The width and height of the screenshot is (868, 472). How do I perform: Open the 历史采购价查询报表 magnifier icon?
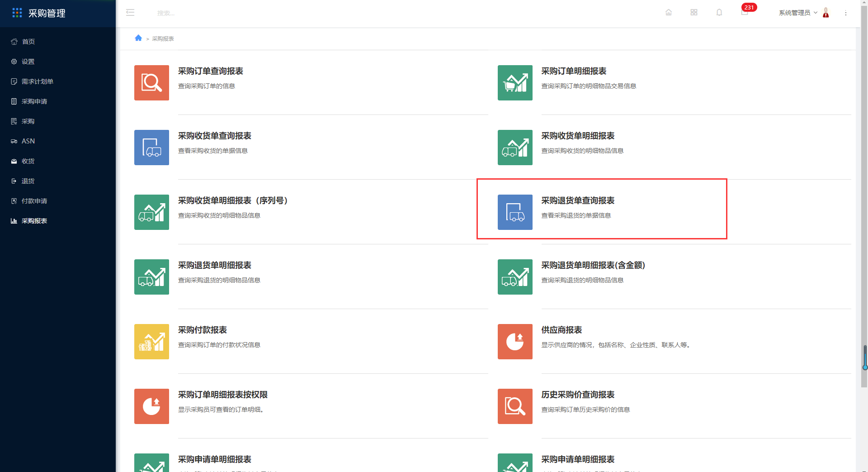[x=515, y=406]
